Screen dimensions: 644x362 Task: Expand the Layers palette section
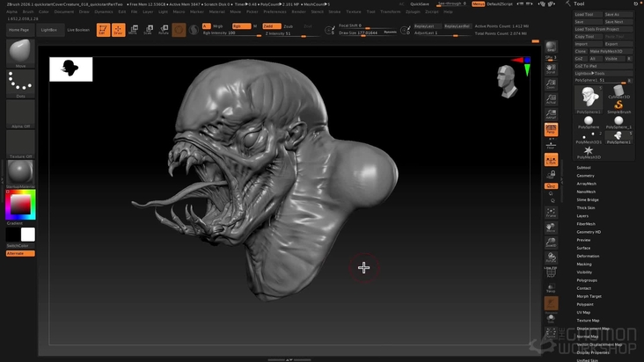pos(582,216)
